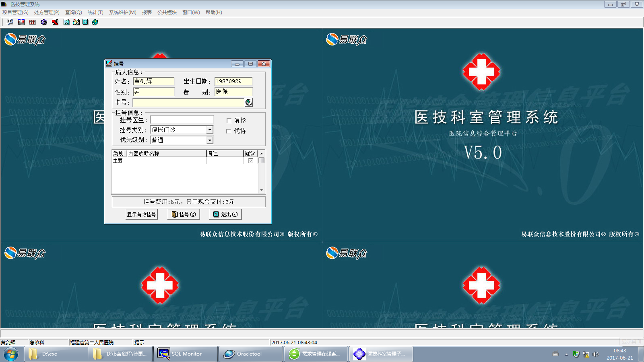Screen dimensions: 644x362
Task: Switch to 医技科室管理子 taskbar window
Action: point(381,354)
